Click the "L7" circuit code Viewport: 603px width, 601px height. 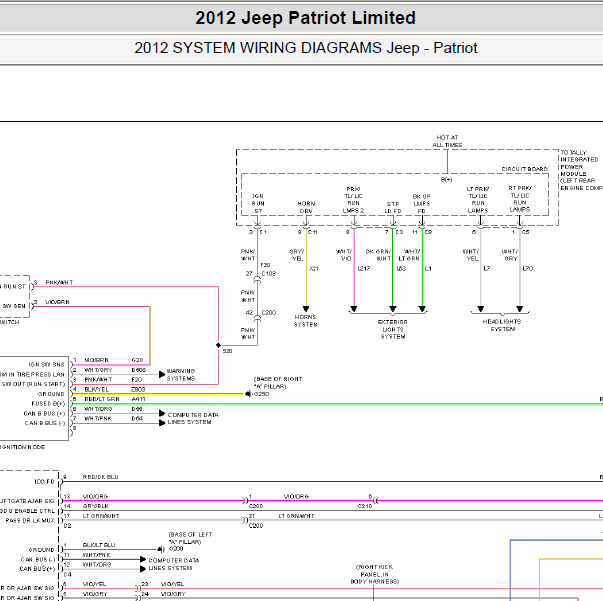coord(486,268)
